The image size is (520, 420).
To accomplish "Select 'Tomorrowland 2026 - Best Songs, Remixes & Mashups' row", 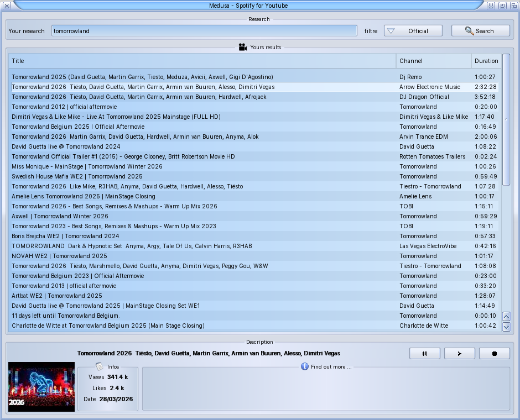I will click(254, 206).
